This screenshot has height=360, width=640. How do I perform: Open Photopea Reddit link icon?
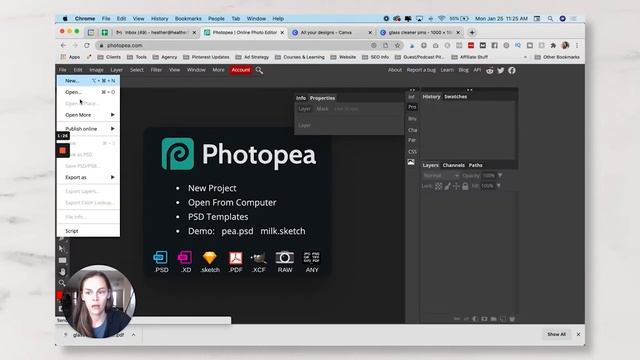(490, 70)
